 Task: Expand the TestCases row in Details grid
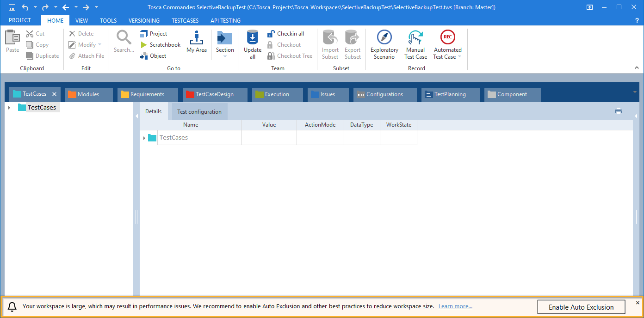click(x=144, y=138)
